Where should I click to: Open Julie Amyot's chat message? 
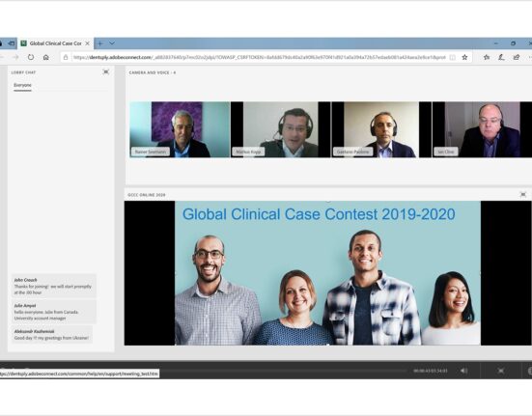(x=54, y=312)
